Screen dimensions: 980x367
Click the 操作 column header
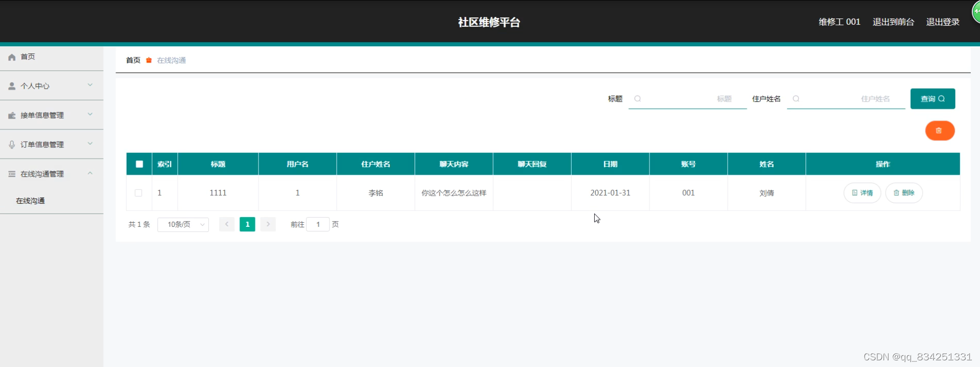[x=883, y=164]
